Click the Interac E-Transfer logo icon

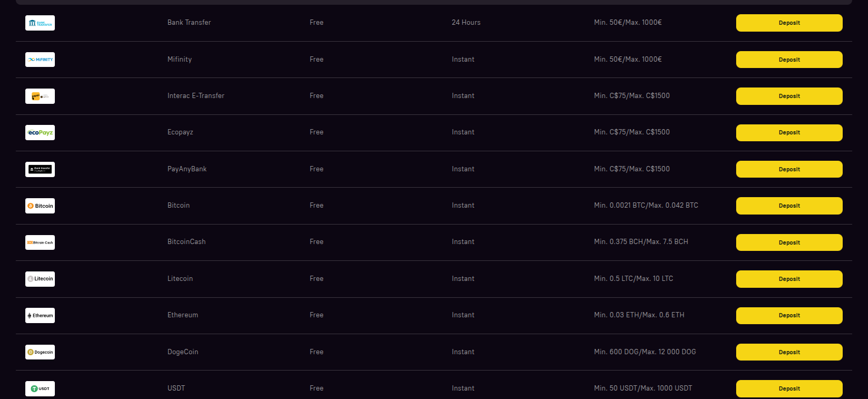coord(40,96)
